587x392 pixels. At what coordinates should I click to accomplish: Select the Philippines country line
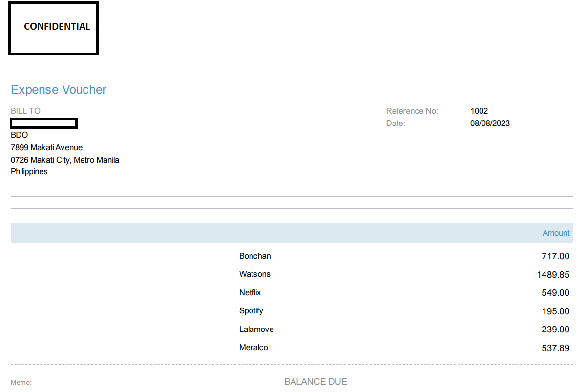coord(29,172)
